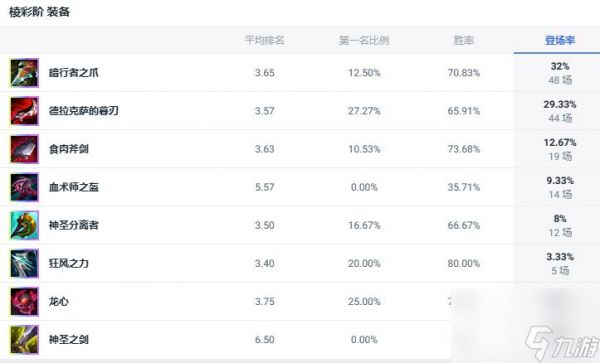Click the 神圣分离者 item name

coord(74,225)
